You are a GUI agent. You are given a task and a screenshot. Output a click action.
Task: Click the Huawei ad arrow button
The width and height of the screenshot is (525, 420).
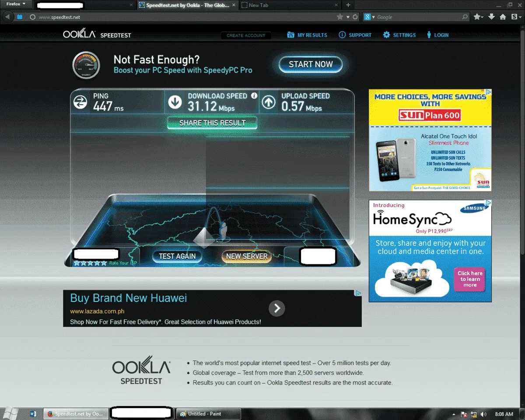[277, 308]
